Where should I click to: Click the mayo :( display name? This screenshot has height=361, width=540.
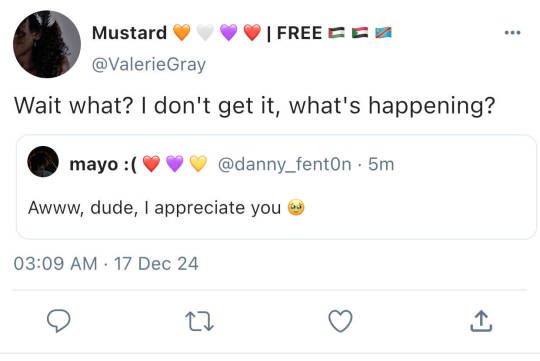(103, 164)
